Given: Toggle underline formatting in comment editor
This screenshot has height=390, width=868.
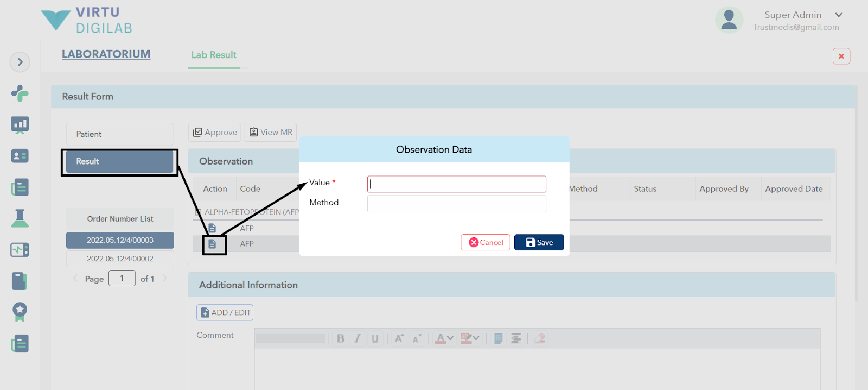Looking at the screenshot, I should 375,338.
